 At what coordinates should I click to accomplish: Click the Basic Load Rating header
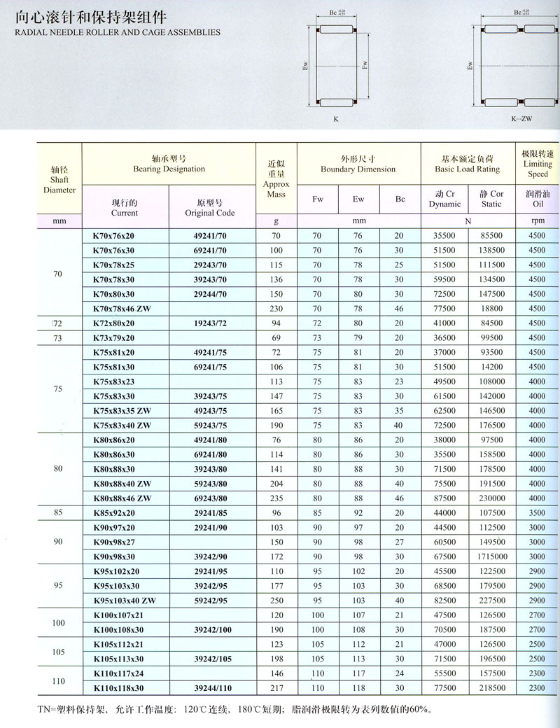(x=467, y=164)
